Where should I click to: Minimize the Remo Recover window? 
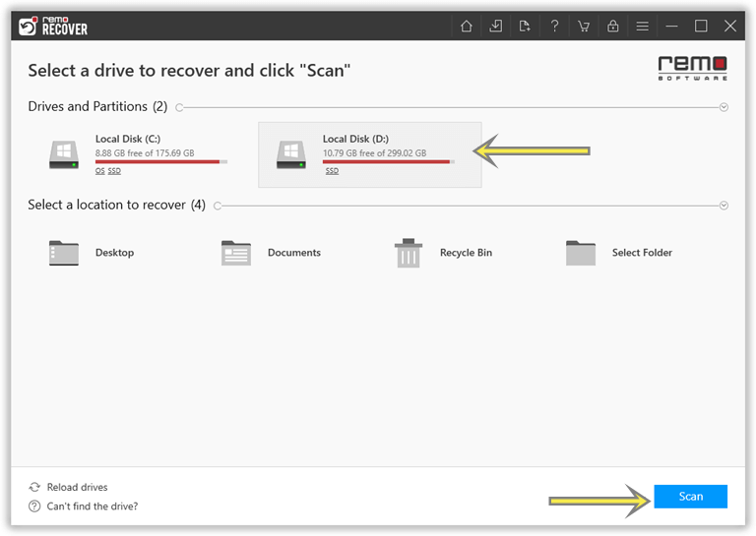click(x=671, y=26)
